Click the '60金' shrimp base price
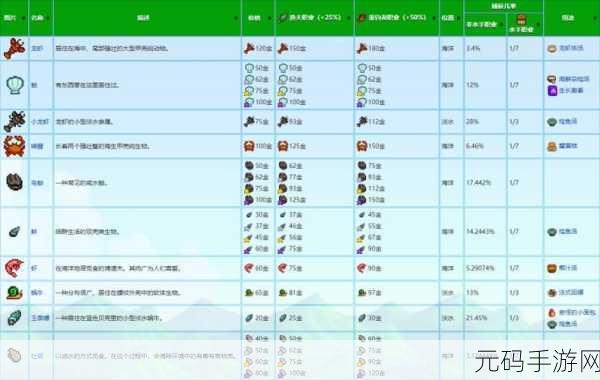This screenshot has width=600, height=380. tap(261, 268)
